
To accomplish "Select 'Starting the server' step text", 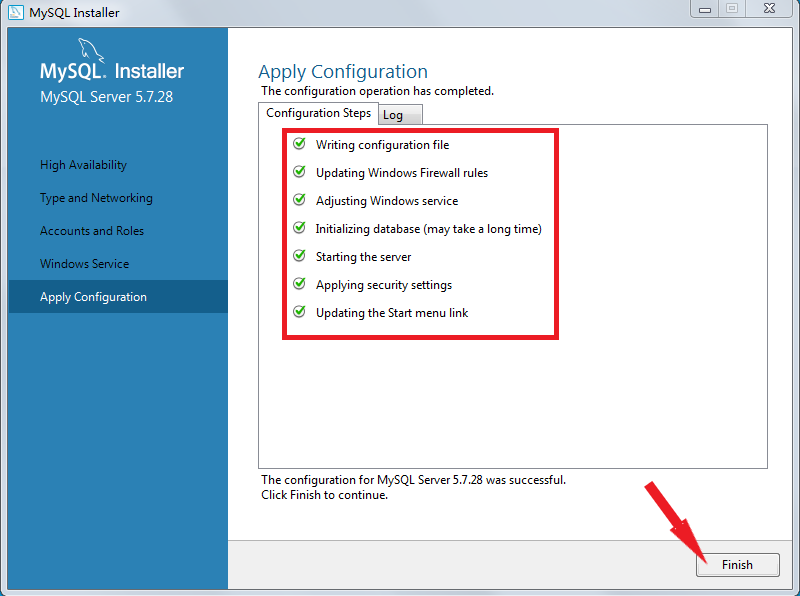I will coord(363,257).
